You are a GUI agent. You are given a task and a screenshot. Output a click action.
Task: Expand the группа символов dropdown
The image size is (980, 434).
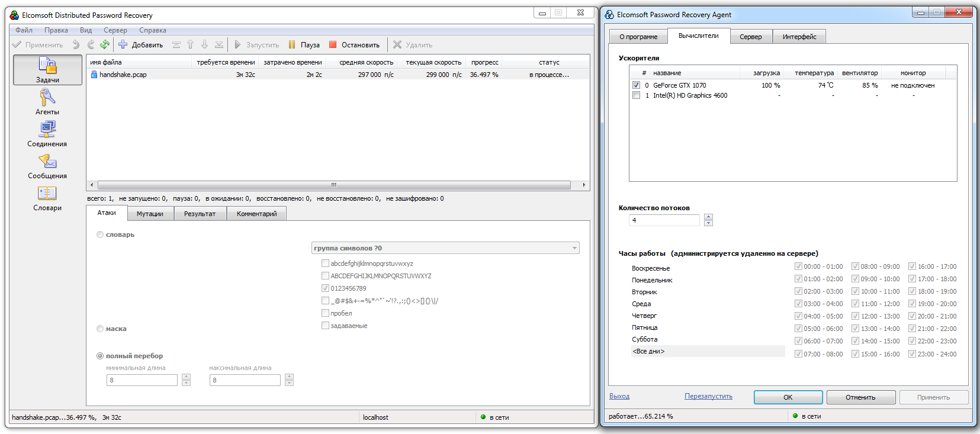point(445,248)
